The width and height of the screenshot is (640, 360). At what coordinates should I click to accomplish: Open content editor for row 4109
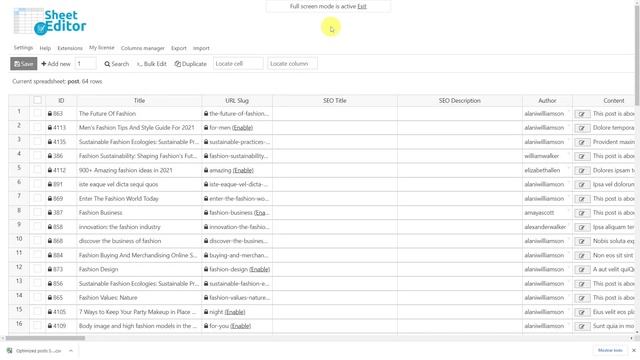pyautogui.click(x=582, y=326)
